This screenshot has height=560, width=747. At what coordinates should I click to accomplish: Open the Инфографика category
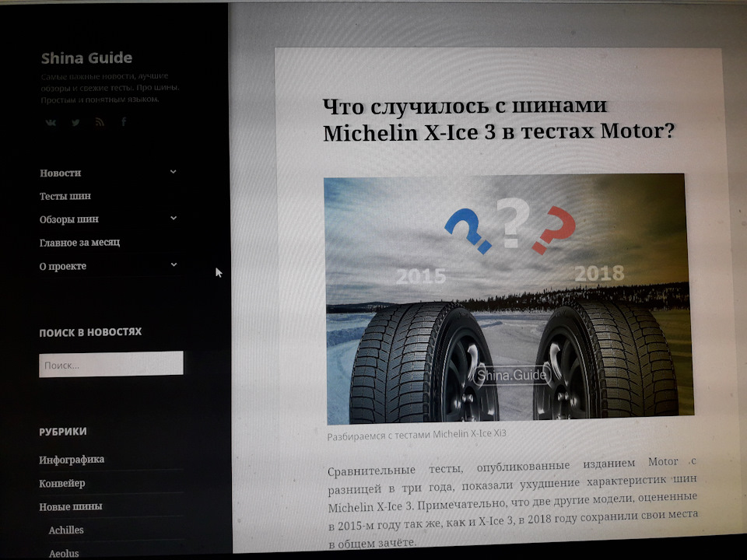[72, 460]
